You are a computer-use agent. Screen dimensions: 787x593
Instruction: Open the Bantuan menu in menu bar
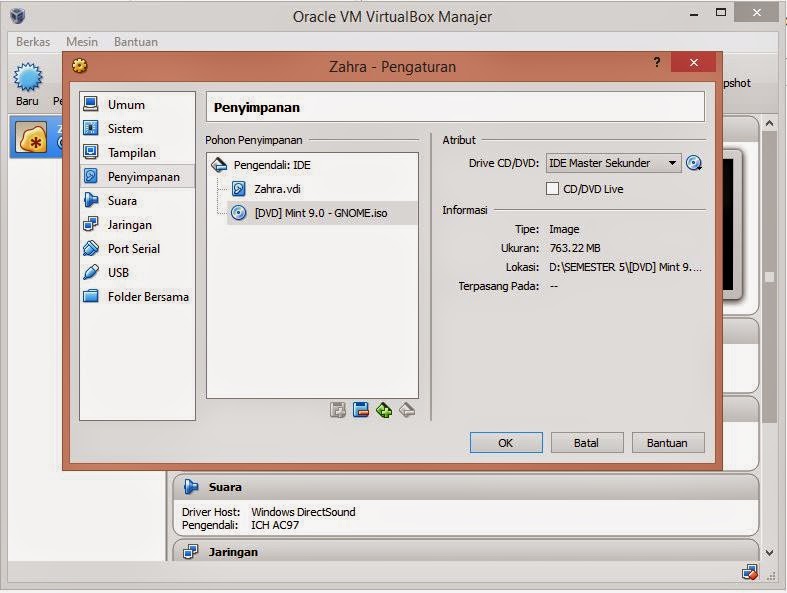point(136,42)
